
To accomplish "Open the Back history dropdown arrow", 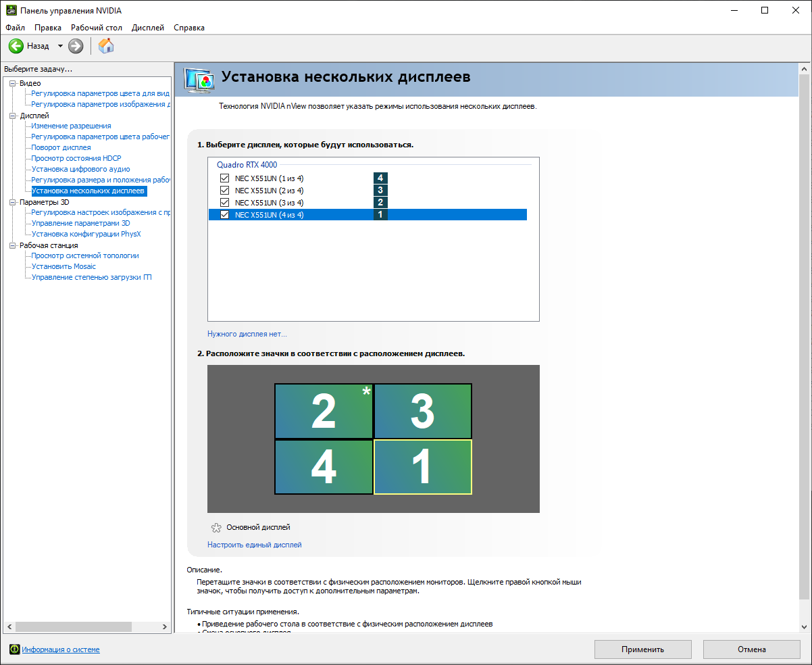I will (x=59, y=46).
